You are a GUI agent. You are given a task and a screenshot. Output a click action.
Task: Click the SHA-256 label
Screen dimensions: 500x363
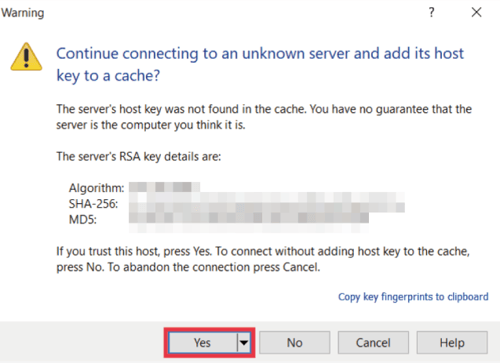93,204
